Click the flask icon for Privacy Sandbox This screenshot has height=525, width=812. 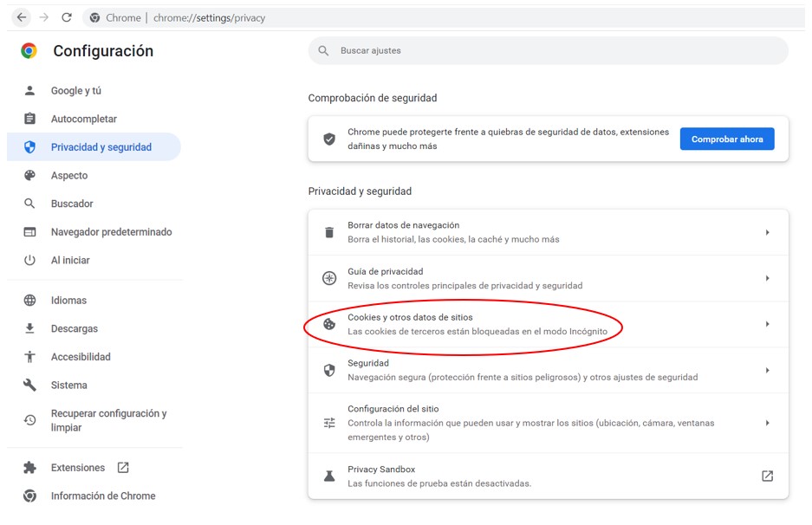click(328, 476)
